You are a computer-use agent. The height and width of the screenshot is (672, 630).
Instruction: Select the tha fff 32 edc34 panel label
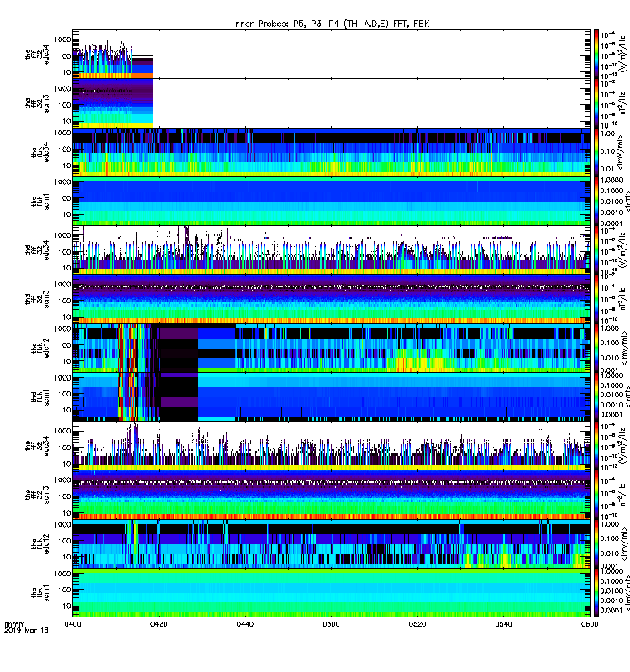tap(37, 54)
